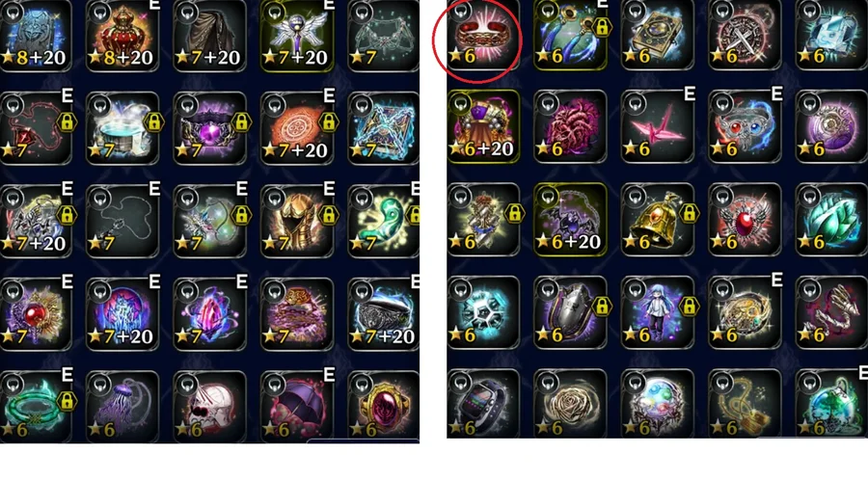The width and height of the screenshot is (868, 481).
Task: Open the 6+20 bat accessory
Action: pyautogui.click(x=570, y=220)
